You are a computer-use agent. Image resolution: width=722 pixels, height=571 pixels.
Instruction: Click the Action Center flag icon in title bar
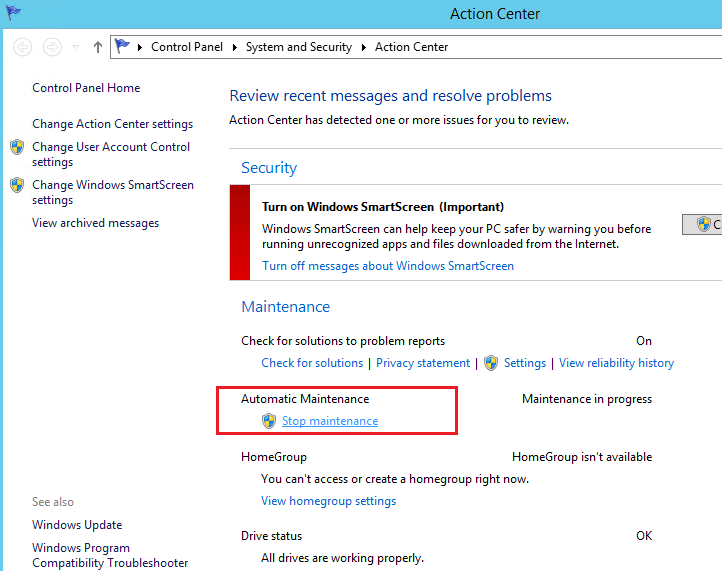point(13,12)
